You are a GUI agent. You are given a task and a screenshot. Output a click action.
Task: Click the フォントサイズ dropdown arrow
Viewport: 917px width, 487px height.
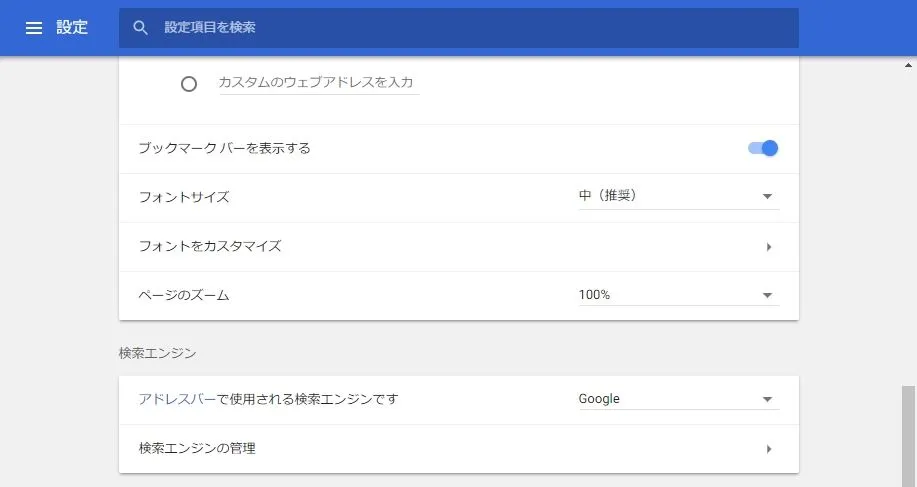[767, 196]
